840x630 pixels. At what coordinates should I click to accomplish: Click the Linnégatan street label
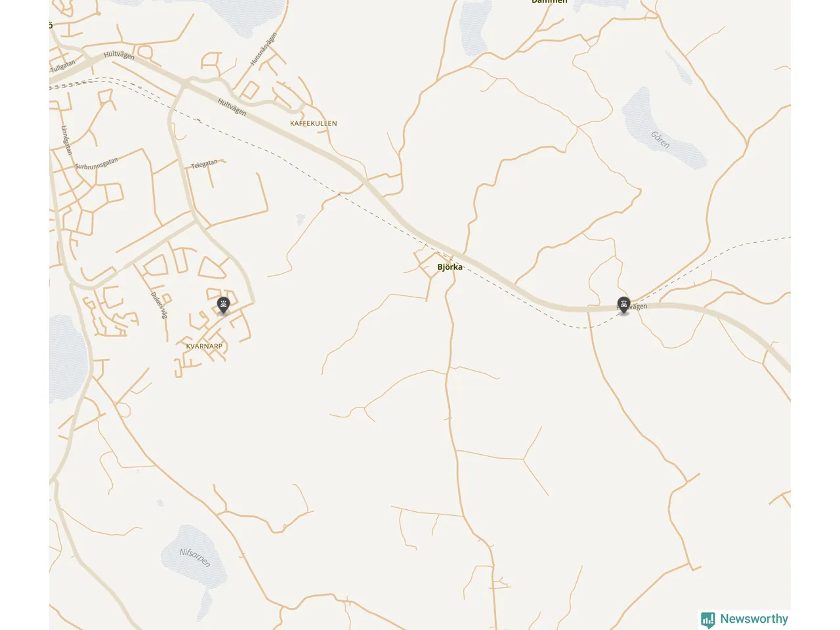[66, 140]
